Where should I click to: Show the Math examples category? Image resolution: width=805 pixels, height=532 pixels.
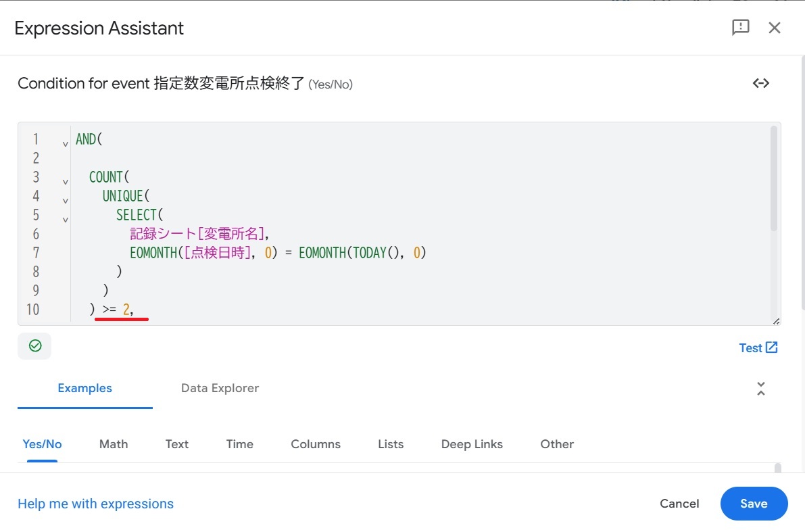(x=114, y=444)
